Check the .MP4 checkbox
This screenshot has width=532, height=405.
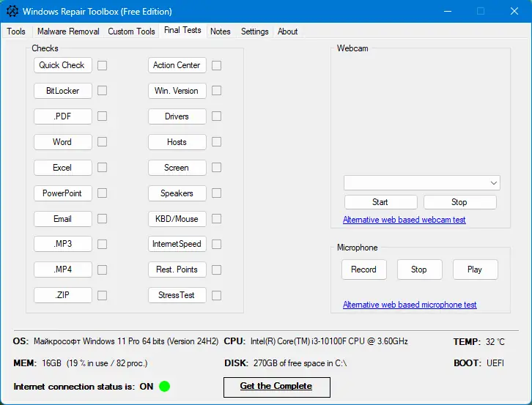tap(102, 270)
